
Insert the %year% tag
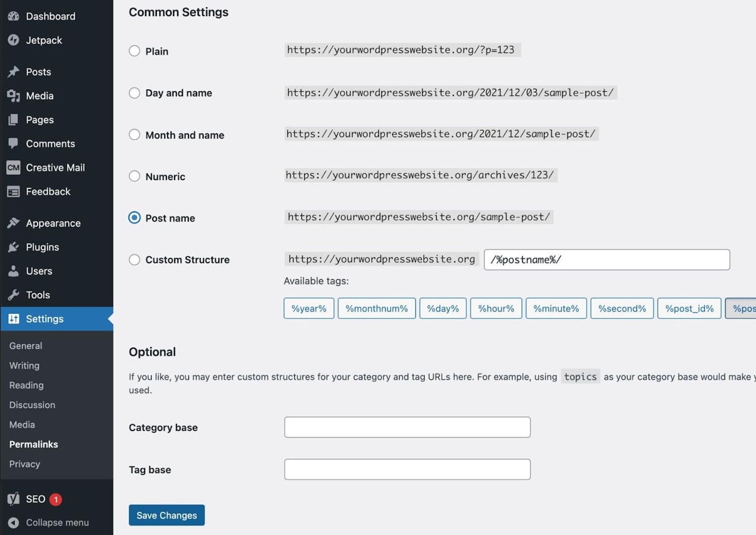pyautogui.click(x=308, y=308)
